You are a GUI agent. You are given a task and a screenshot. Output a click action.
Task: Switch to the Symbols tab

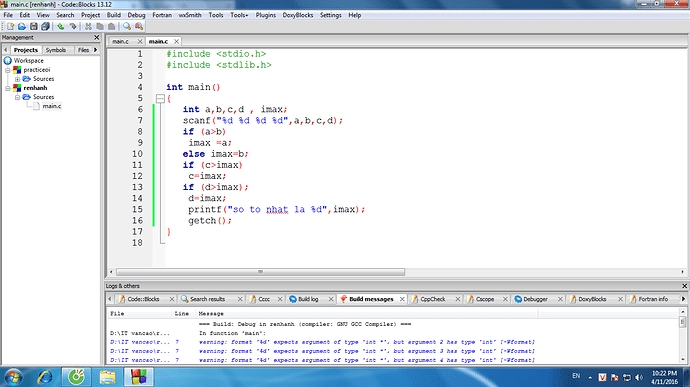click(56, 50)
